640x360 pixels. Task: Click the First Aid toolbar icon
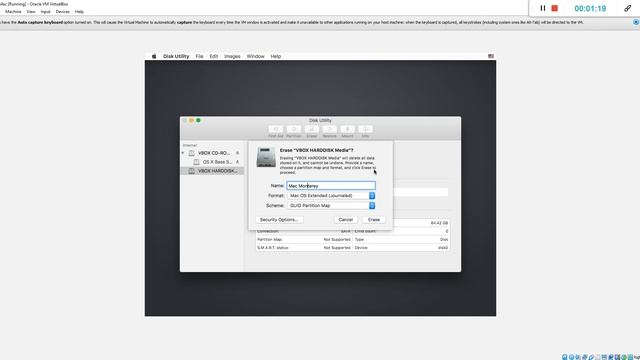click(276, 129)
